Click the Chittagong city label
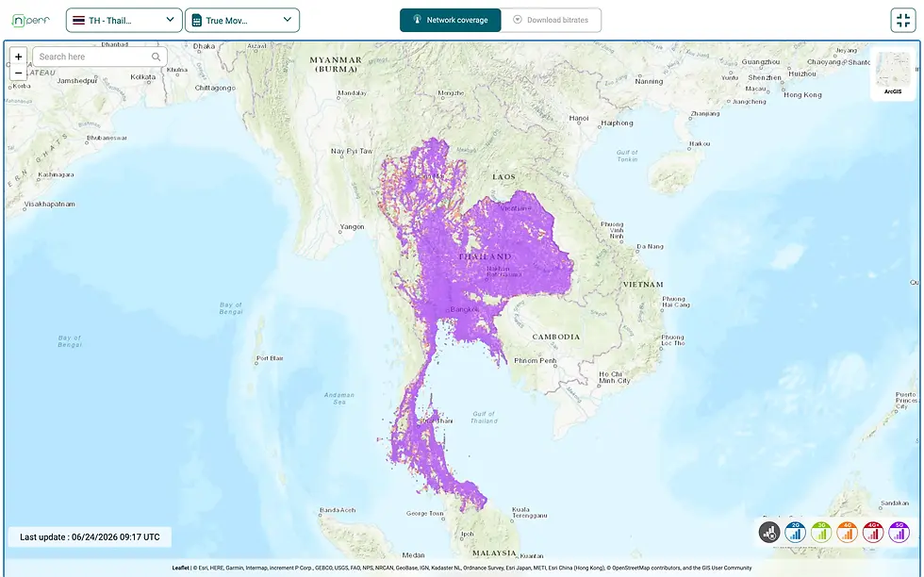Viewport: 924px width, 577px height. point(215,88)
